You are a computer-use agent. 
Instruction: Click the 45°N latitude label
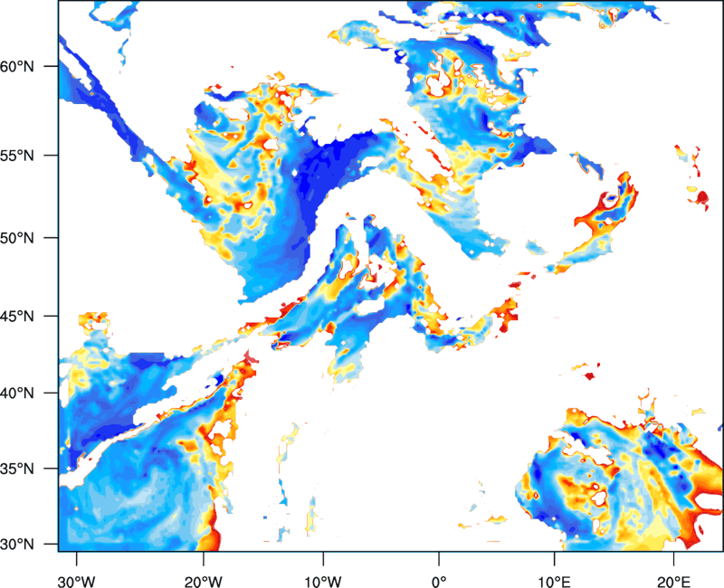coord(17,316)
